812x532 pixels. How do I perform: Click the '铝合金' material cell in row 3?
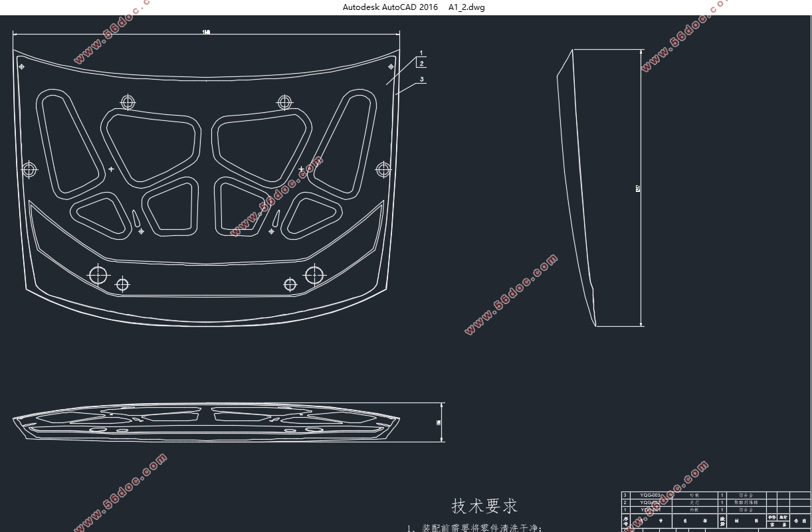pos(746,495)
